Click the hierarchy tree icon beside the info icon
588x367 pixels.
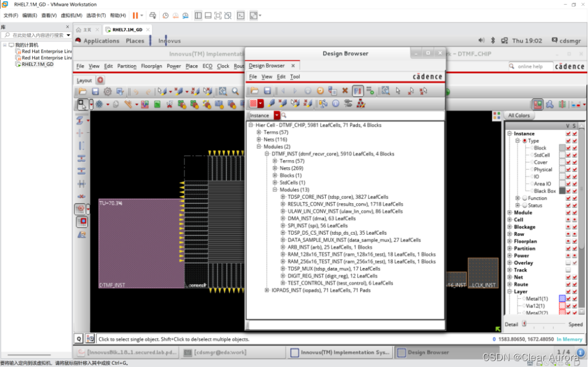click(323, 104)
